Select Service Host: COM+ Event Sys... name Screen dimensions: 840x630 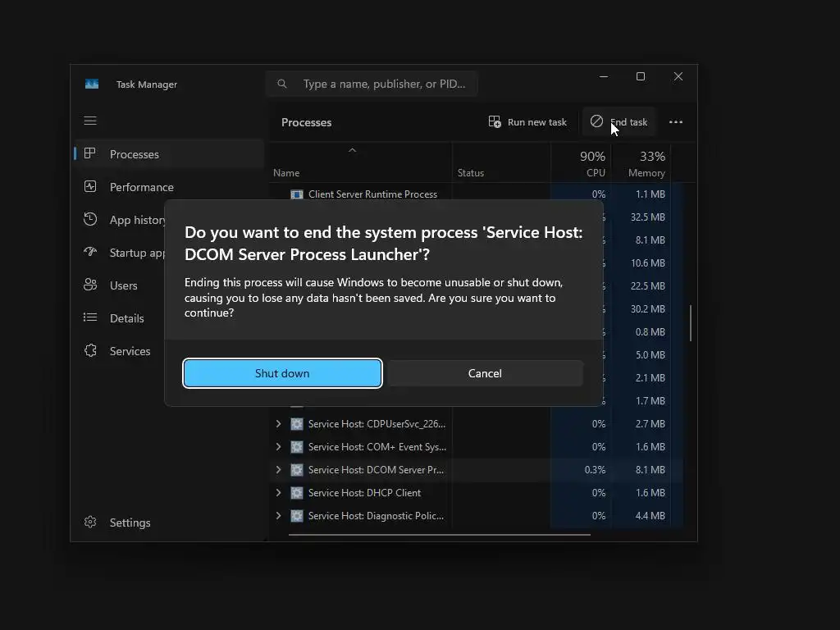[377, 447]
